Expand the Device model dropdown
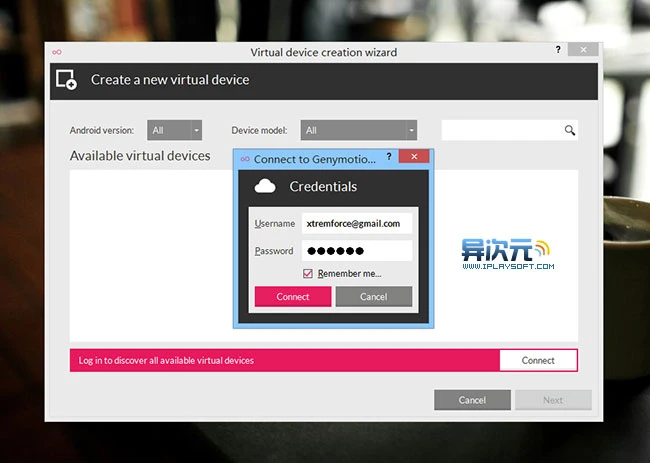 click(359, 130)
